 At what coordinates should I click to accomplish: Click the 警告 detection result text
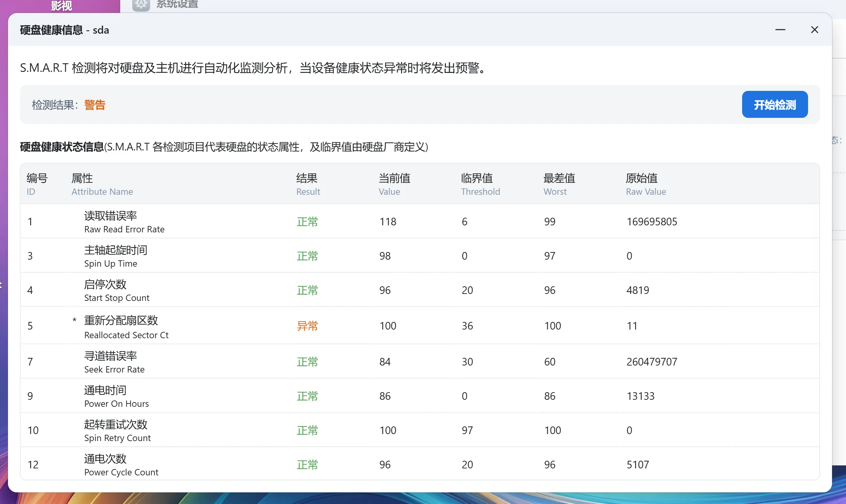coord(95,105)
